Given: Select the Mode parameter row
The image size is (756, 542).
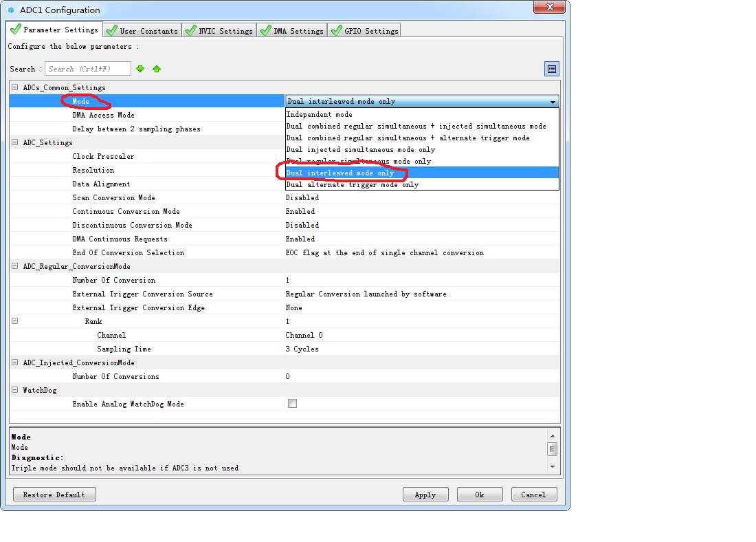Looking at the screenshot, I should (x=147, y=101).
